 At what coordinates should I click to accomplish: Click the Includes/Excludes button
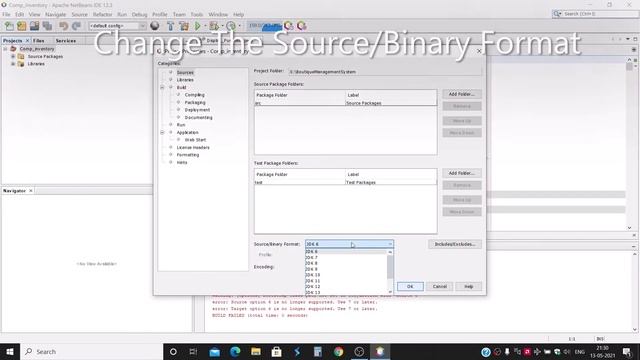(x=455, y=244)
